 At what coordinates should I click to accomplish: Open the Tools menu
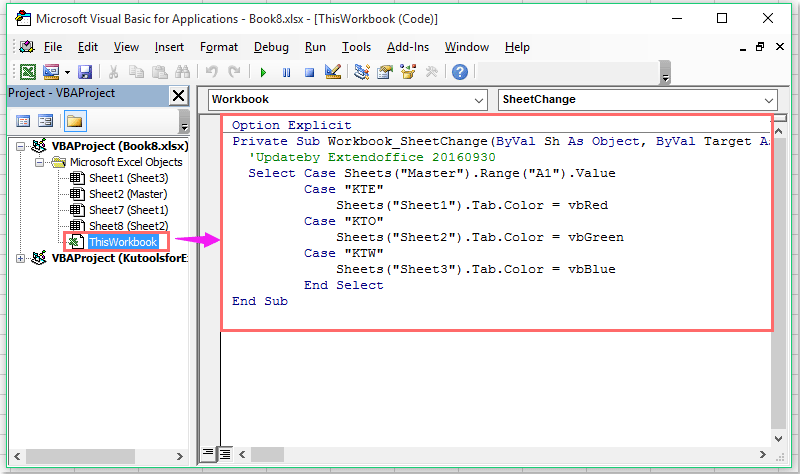(x=356, y=47)
